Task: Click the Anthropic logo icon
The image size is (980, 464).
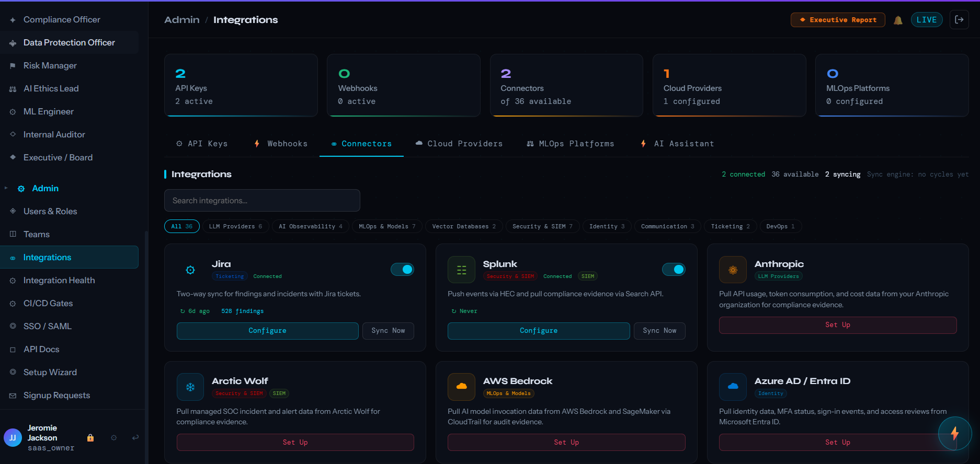Action: 733,270
